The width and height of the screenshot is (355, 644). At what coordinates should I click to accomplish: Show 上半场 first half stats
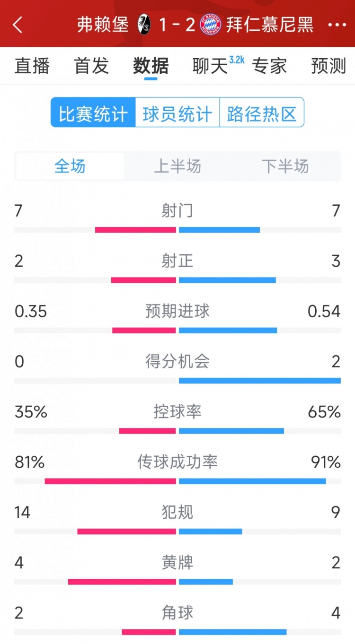pos(177,166)
